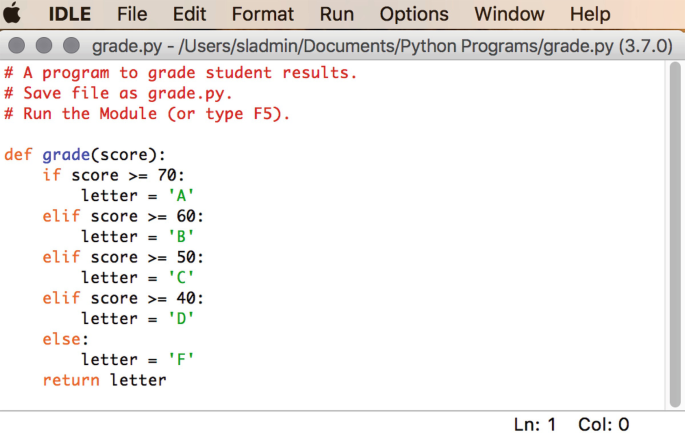Screen dimensions: 685x439
Task: Place cursor on 'def grade(score):' line
Action: point(85,155)
